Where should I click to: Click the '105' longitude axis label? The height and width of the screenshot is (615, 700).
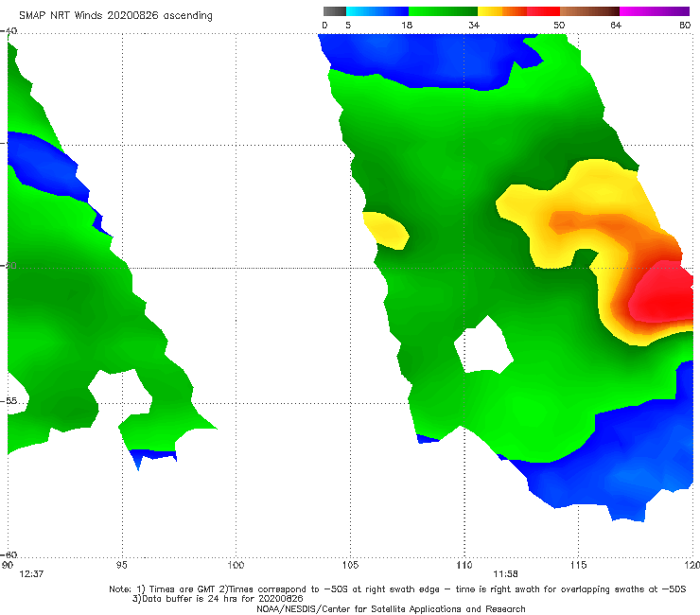[350, 565]
